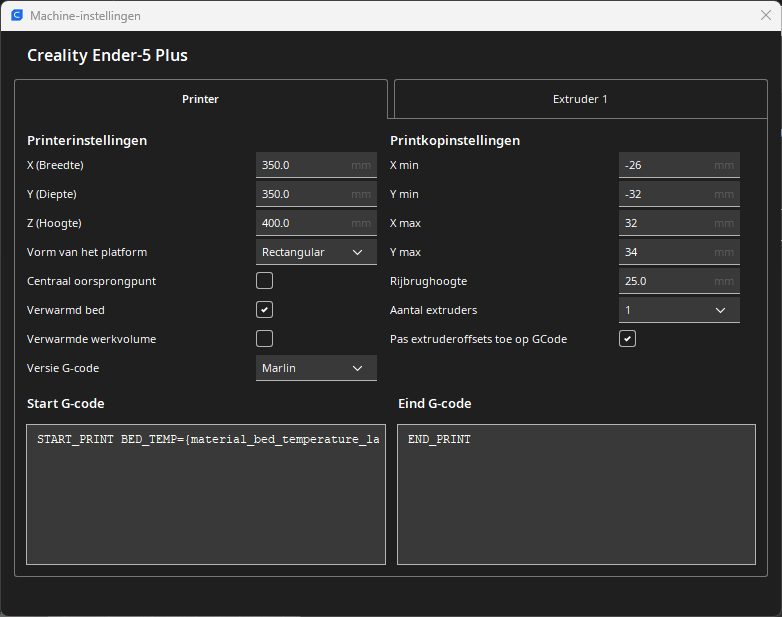Enable the Verwarmde werkvolume checkbox
Screen dimensions: 782x617
pos(264,339)
